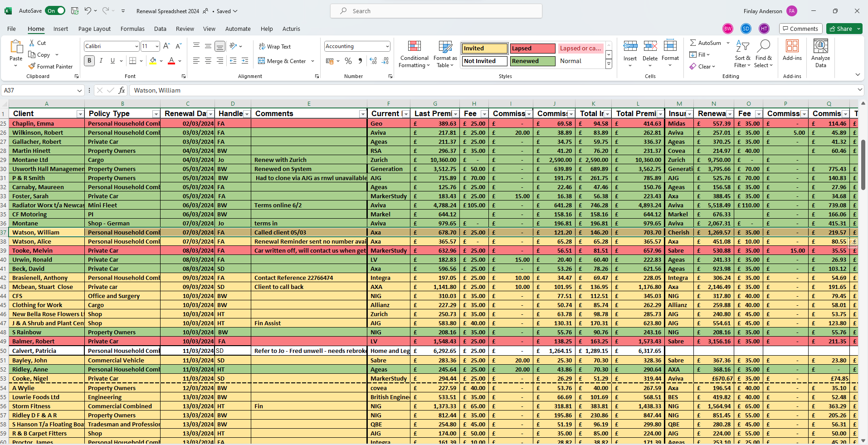Apply the Renewed cell style
The width and height of the screenshot is (868, 445).
pyautogui.click(x=532, y=61)
